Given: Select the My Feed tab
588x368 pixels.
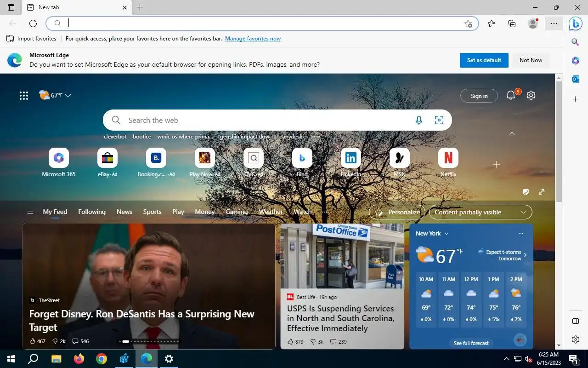Looking at the screenshot, I should click(55, 212).
